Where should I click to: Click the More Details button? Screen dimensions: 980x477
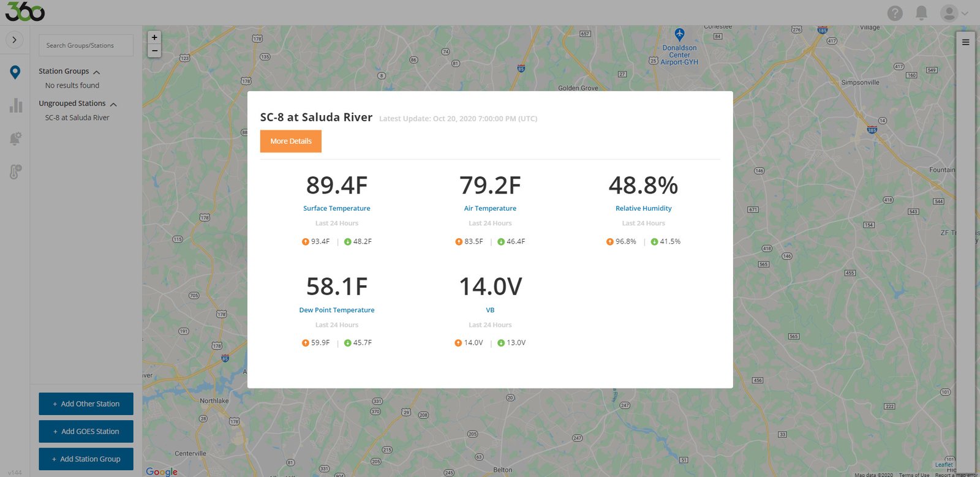pyautogui.click(x=291, y=141)
